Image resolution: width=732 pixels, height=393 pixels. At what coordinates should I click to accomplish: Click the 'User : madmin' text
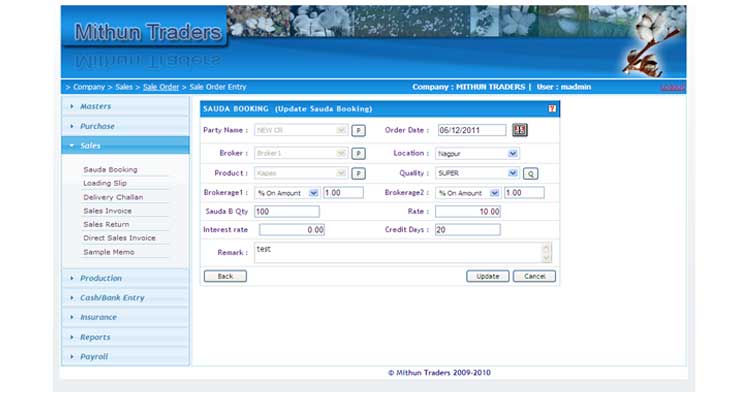[563, 87]
